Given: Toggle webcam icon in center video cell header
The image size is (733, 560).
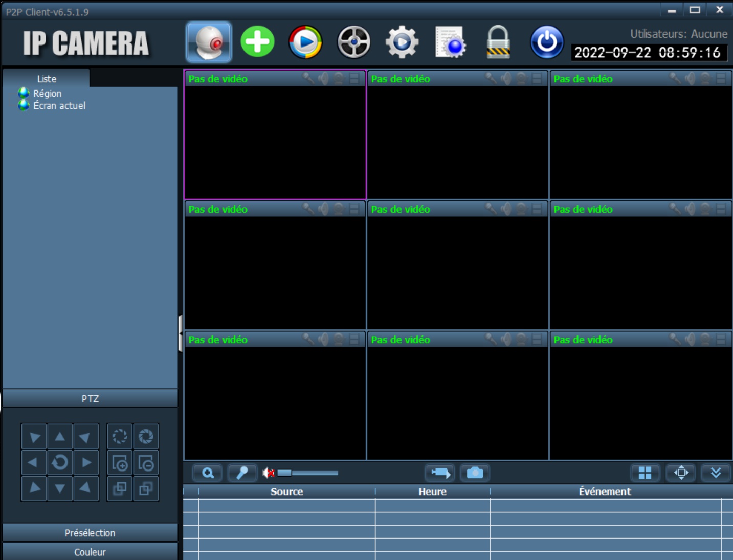Looking at the screenshot, I should 521,209.
